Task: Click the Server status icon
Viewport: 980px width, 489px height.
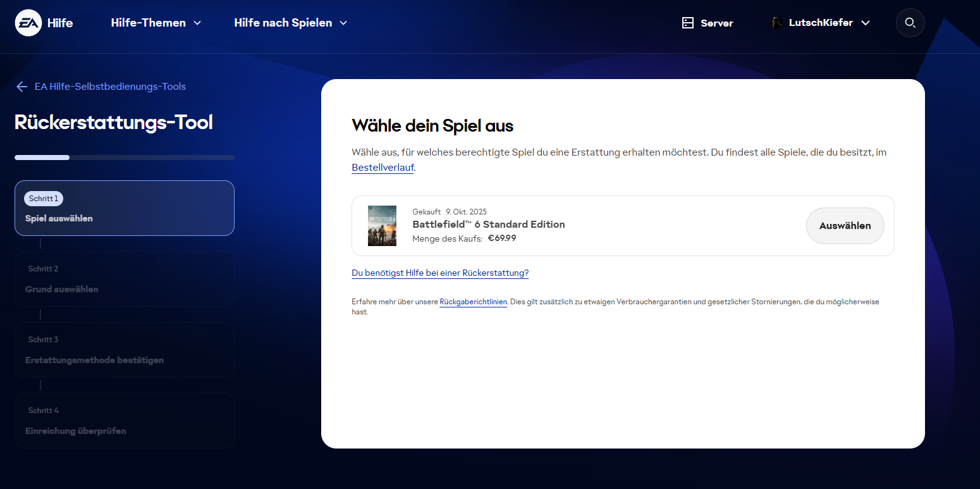Action: [688, 23]
